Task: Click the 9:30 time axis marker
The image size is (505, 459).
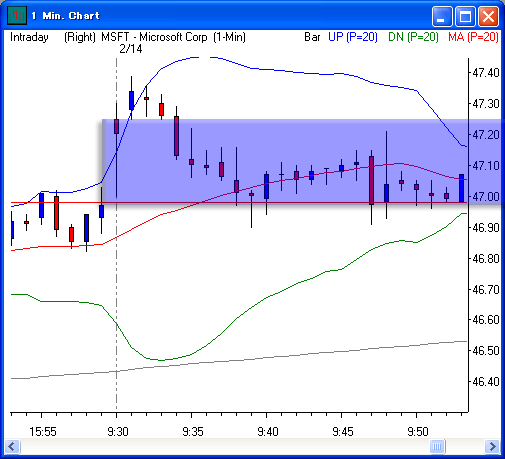Action: pos(118,432)
